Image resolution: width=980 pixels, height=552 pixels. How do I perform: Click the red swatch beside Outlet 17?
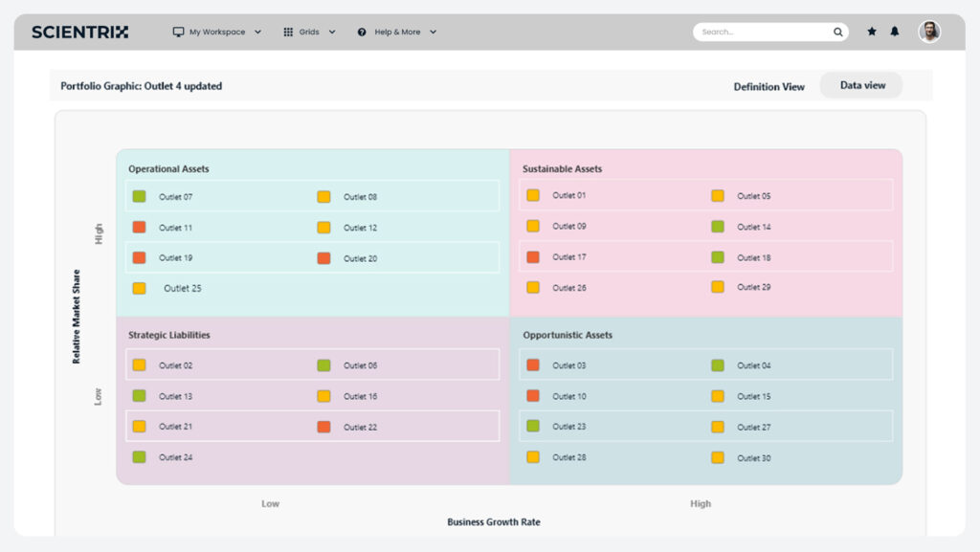[x=533, y=257]
